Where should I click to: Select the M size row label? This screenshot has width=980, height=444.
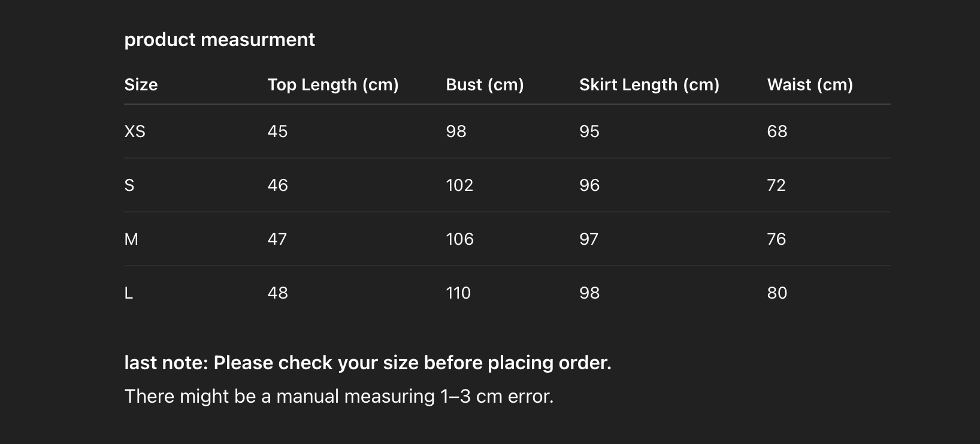click(x=131, y=239)
